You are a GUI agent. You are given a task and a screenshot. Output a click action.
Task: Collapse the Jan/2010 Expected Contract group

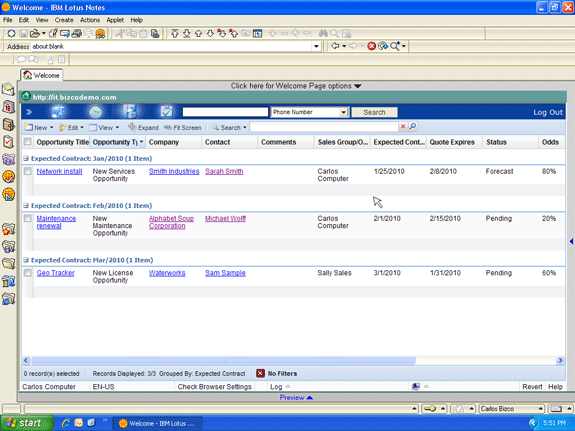click(x=26, y=158)
